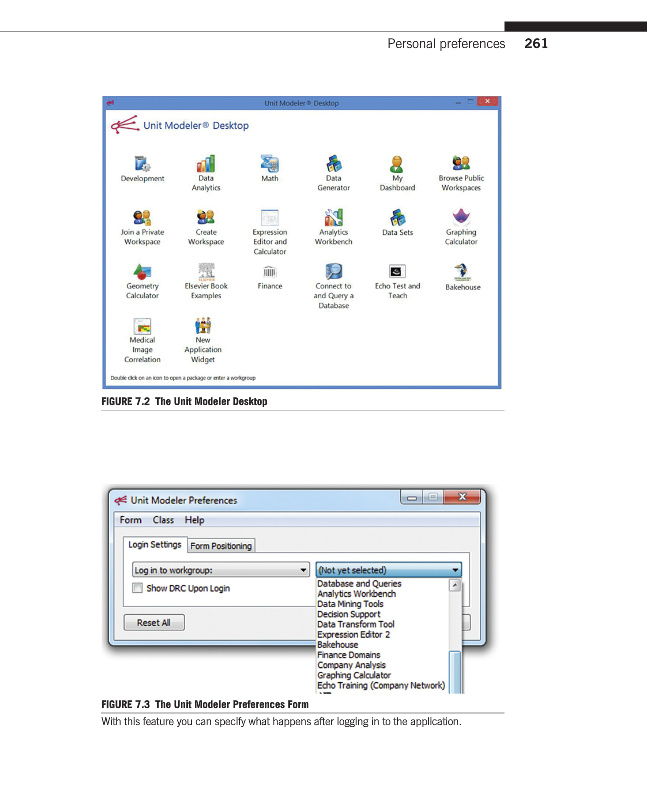The image size is (647, 800).
Task: Click the Reset All button
Action: [x=153, y=623]
